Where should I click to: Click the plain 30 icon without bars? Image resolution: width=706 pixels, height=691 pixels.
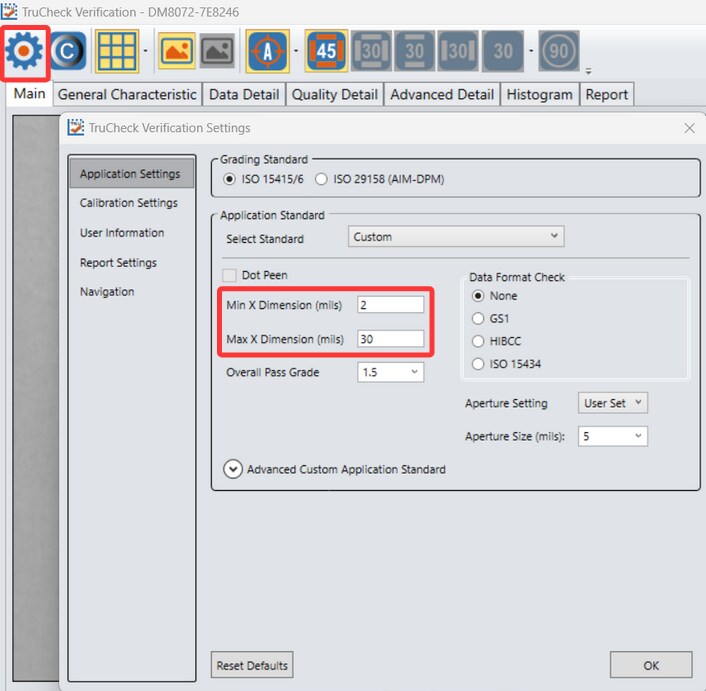(503, 51)
